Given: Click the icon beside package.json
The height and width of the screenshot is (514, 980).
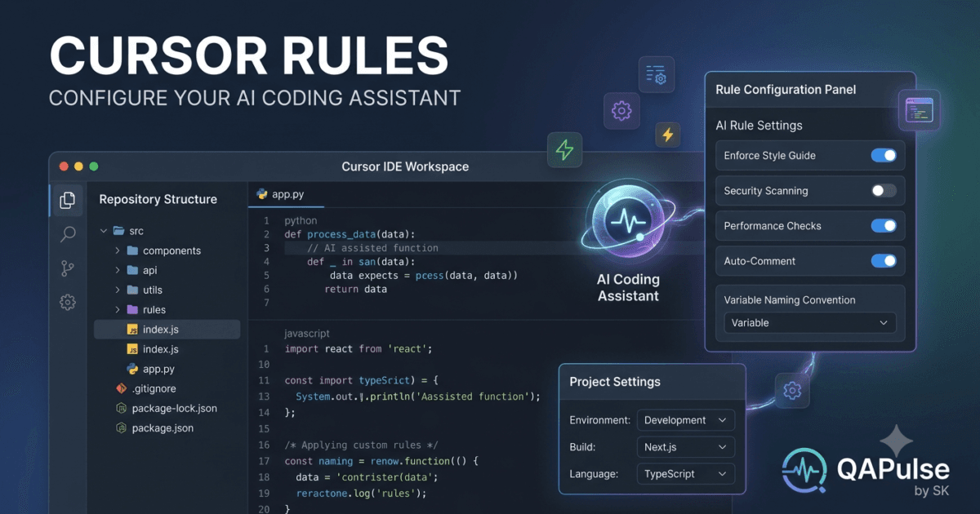Looking at the screenshot, I should [122, 428].
